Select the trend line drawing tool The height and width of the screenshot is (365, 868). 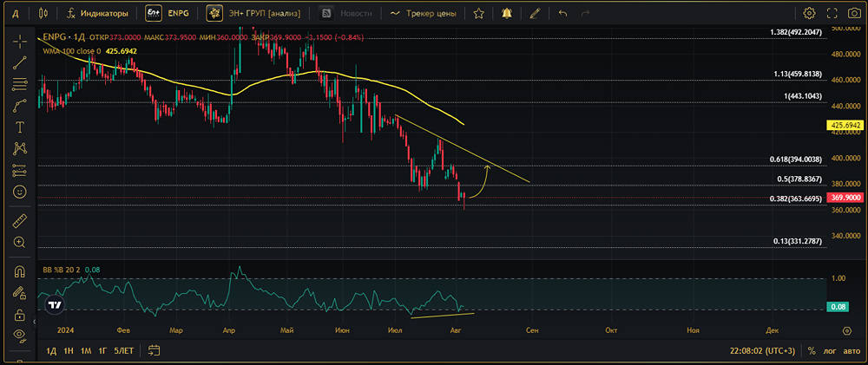click(x=20, y=62)
